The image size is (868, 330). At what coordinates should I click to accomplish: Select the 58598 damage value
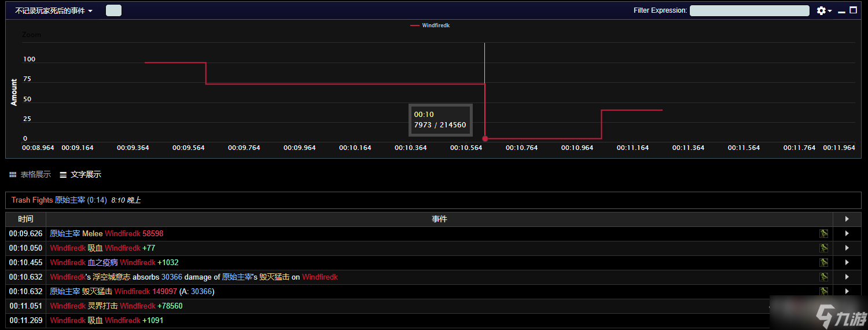pos(153,233)
